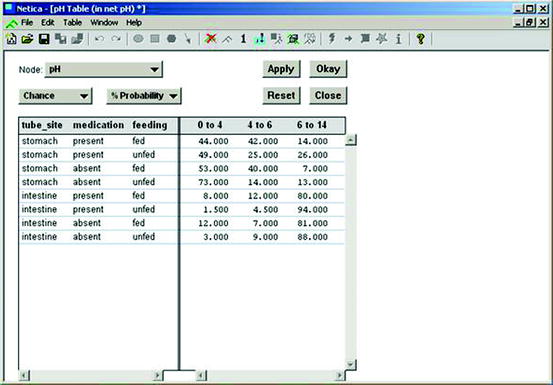Click the 94.000 probability cell
The height and width of the screenshot is (385, 553).
coord(313,209)
